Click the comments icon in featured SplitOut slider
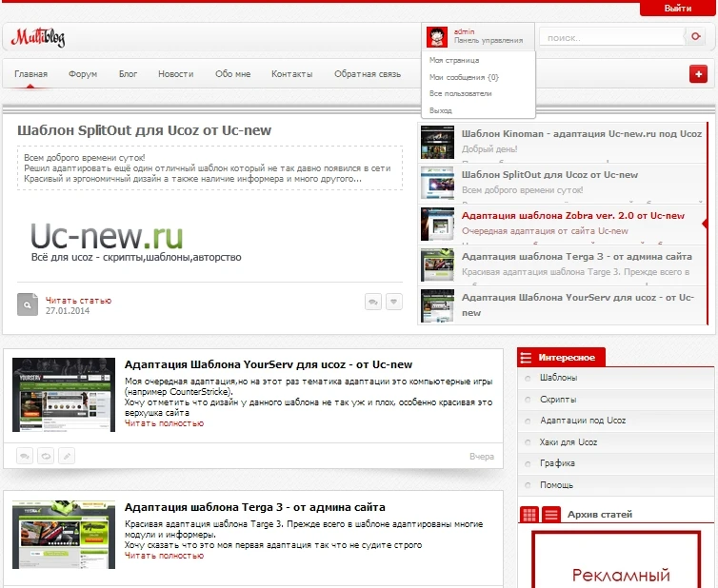The width and height of the screenshot is (718, 588). (373, 302)
